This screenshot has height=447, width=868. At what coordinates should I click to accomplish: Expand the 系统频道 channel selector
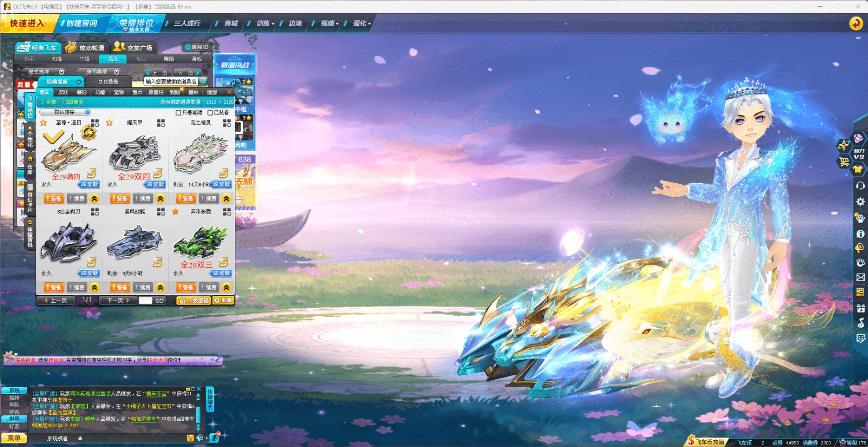80,438
